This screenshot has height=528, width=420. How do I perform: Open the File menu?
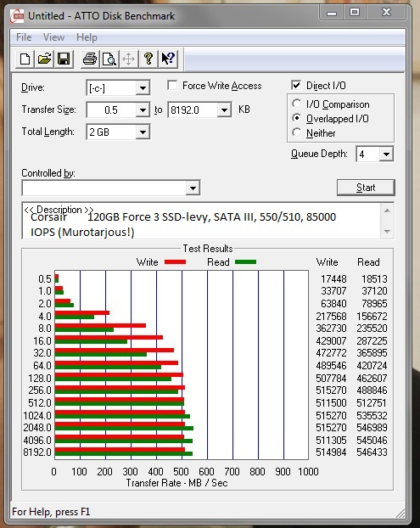click(x=24, y=37)
